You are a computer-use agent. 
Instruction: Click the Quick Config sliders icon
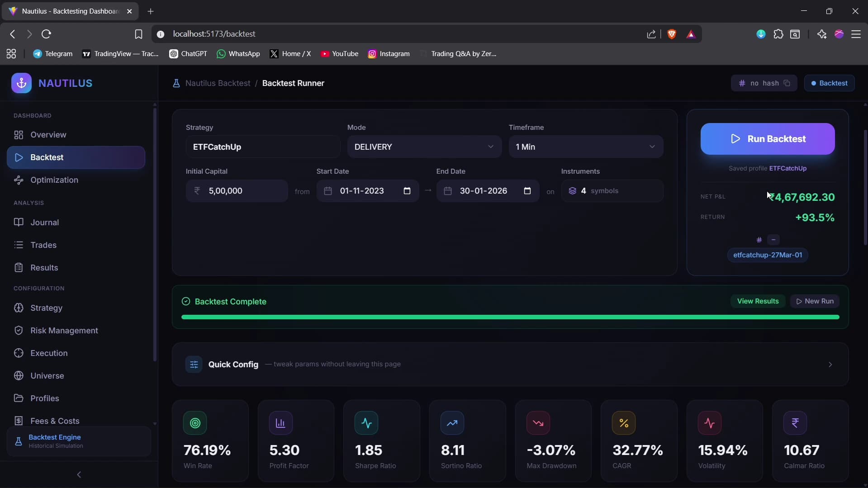(x=194, y=365)
